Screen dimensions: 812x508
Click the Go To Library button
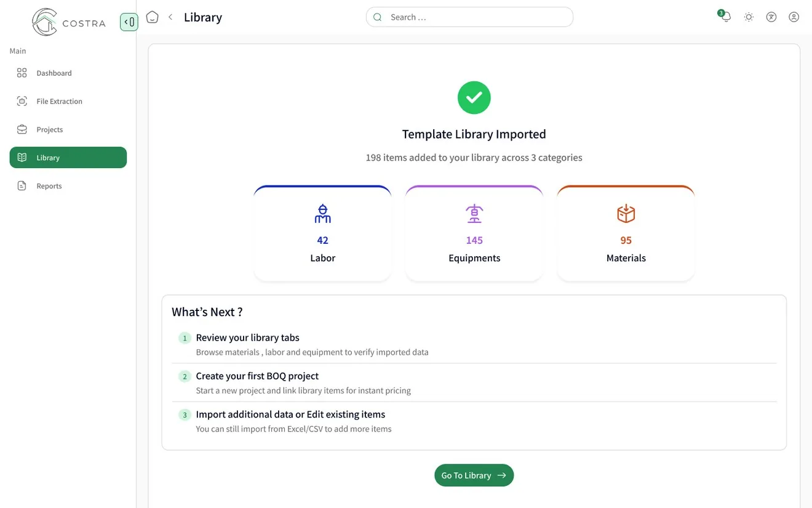click(474, 475)
